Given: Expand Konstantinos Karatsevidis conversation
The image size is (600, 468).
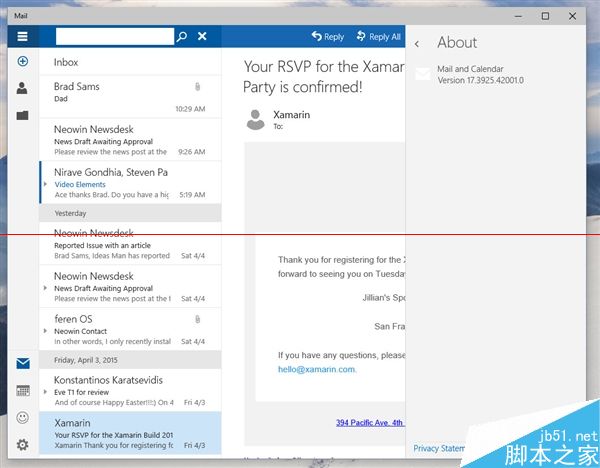Looking at the screenshot, I should (x=45, y=392).
